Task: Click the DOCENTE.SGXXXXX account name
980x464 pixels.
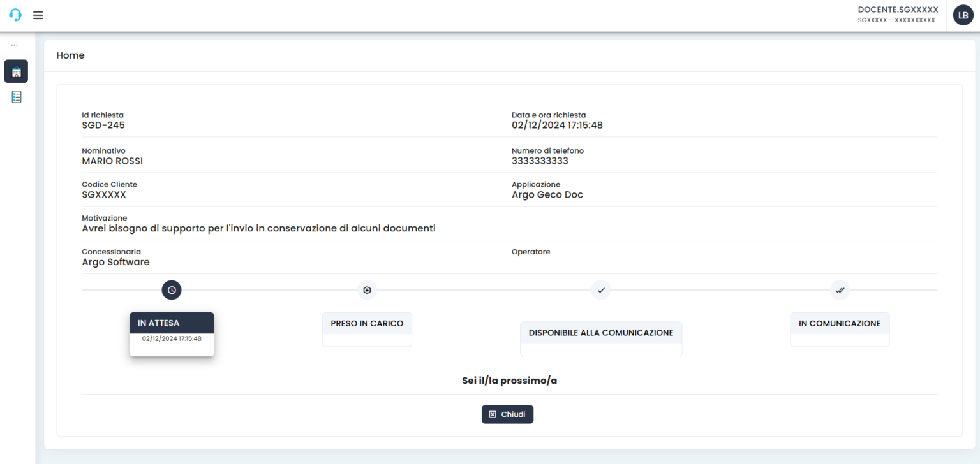Action: 897,10
